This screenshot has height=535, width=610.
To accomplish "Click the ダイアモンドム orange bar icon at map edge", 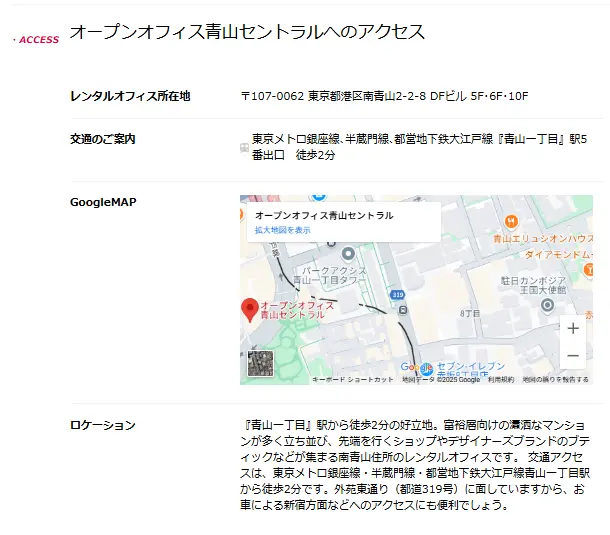I will [x=589, y=269].
